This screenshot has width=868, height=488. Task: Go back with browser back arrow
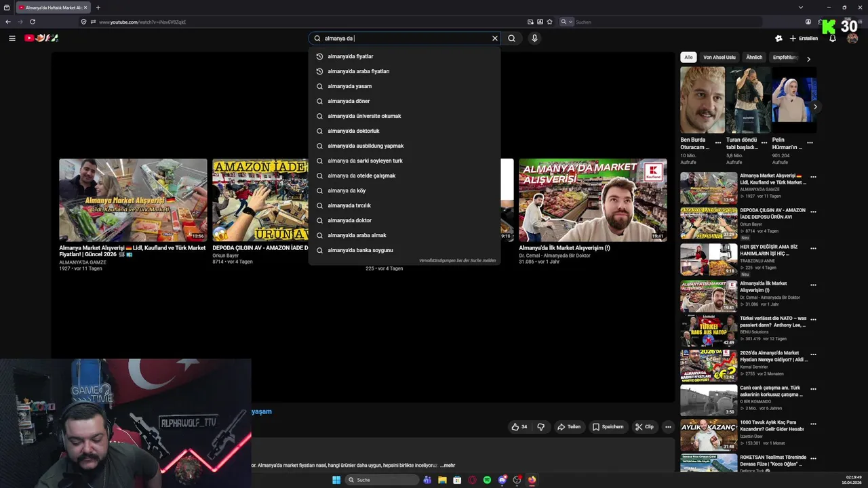8,22
